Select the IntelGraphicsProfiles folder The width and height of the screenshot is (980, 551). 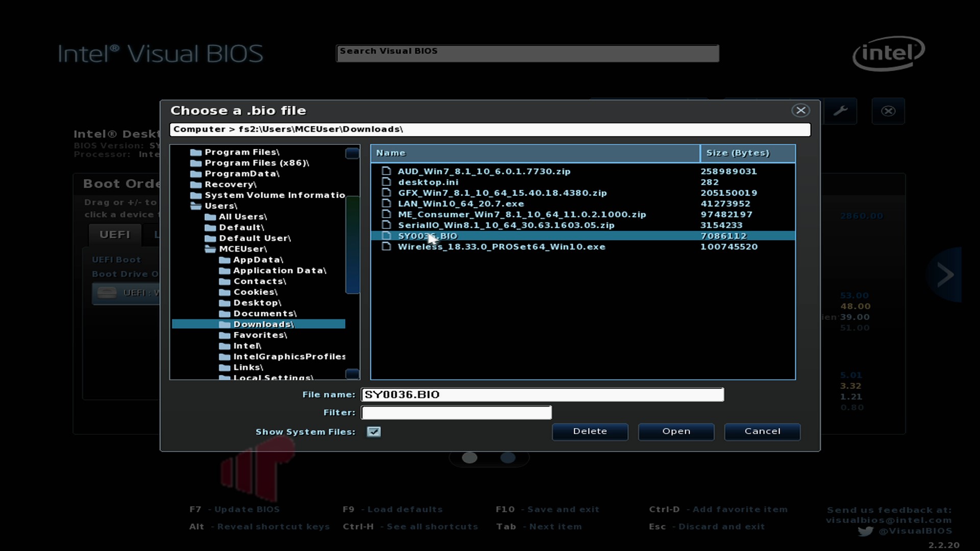click(289, 357)
